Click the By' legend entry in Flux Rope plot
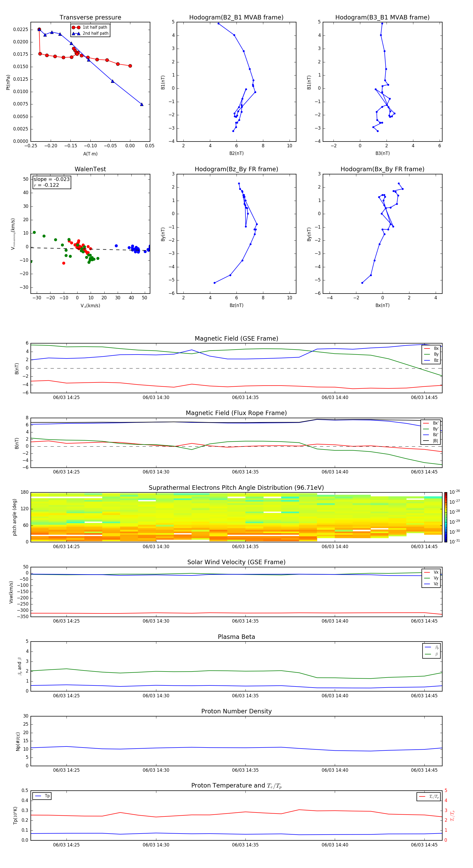Screen dimensions: 473x868 pyautogui.click(x=431, y=429)
